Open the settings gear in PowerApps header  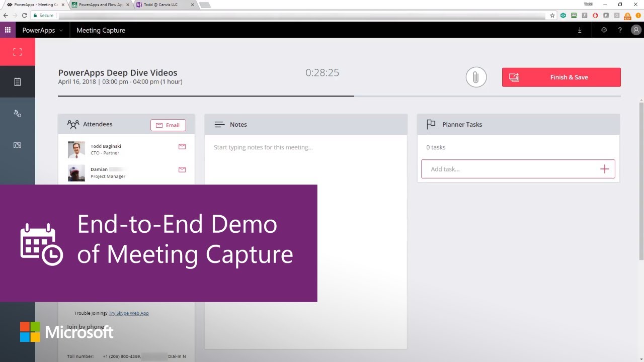coord(604,30)
